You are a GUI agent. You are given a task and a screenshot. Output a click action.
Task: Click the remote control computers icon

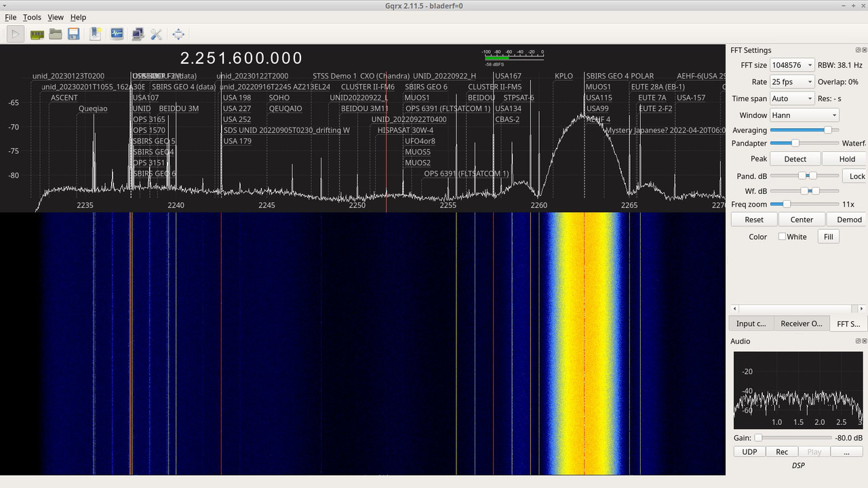pos(138,34)
